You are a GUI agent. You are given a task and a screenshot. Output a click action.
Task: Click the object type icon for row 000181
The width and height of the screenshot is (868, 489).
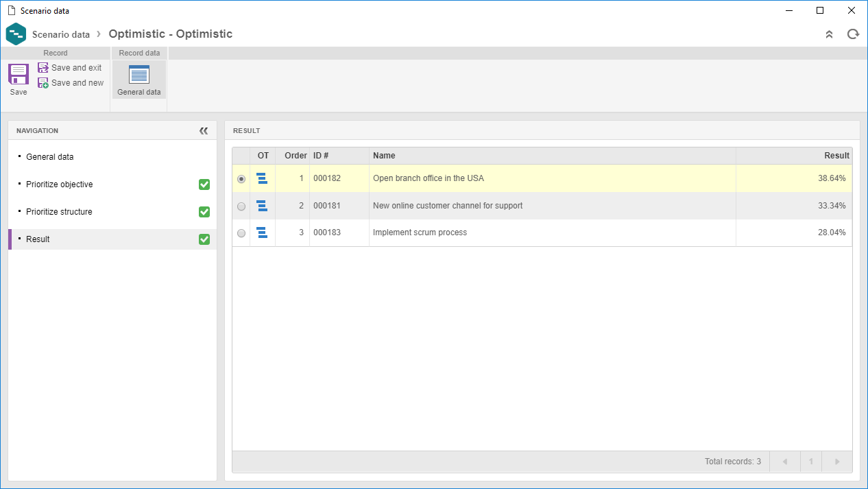[x=262, y=206]
